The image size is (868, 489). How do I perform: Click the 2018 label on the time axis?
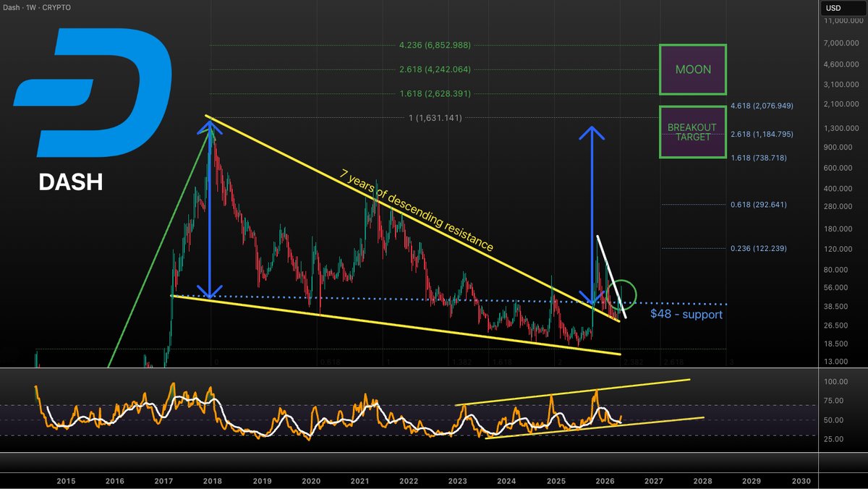click(212, 480)
